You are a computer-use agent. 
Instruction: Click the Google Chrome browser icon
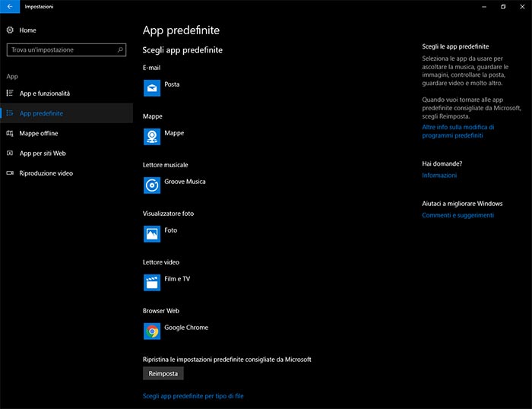(152, 331)
